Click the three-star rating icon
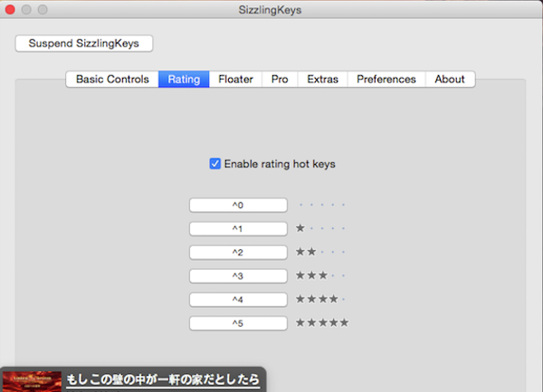This screenshot has height=392, width=543. point(321,275)
